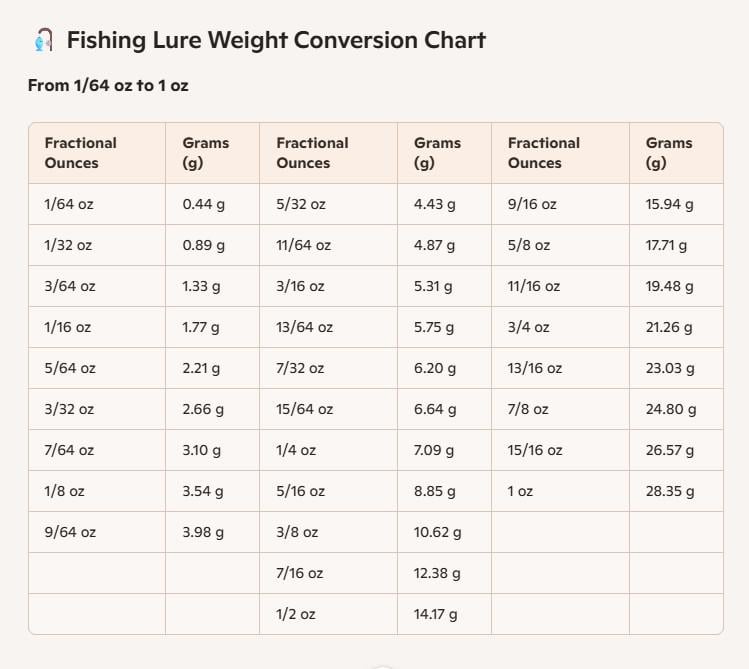Screen dimensions: 749x669
Task: Select the "From 1/64 oz to 1 oz" subtitle
Action: (x=108, y=86)
